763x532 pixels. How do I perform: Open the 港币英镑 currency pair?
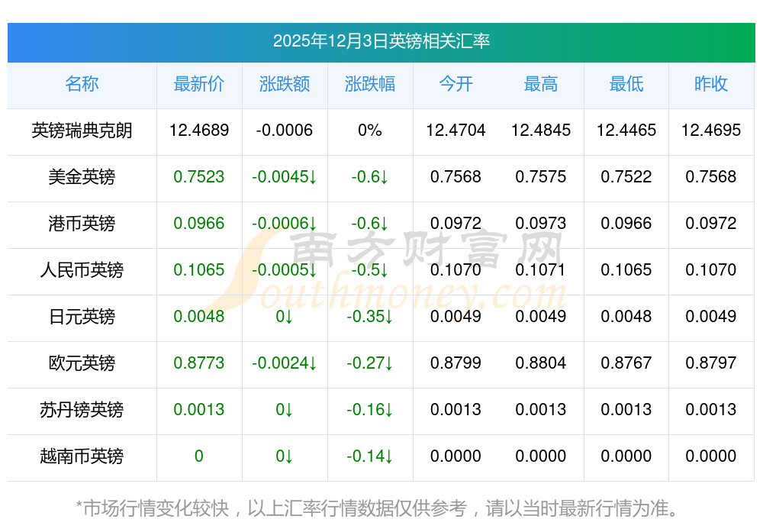coord(82,224)
